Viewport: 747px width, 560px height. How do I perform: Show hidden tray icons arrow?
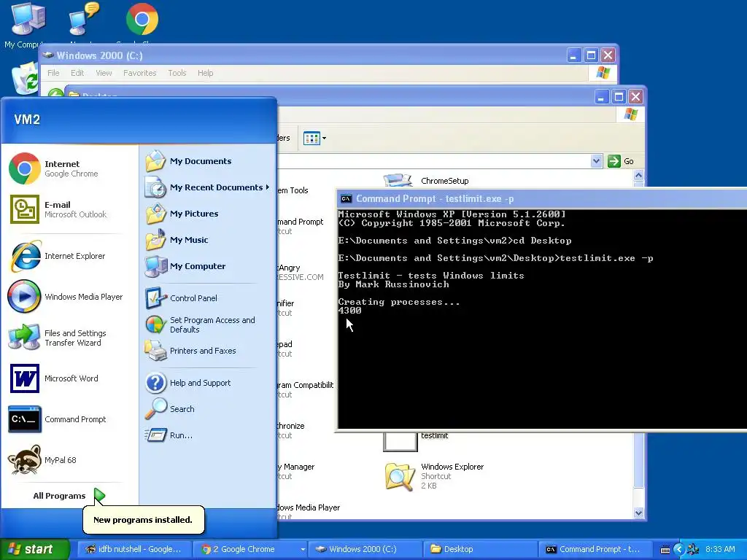point(678,550)
